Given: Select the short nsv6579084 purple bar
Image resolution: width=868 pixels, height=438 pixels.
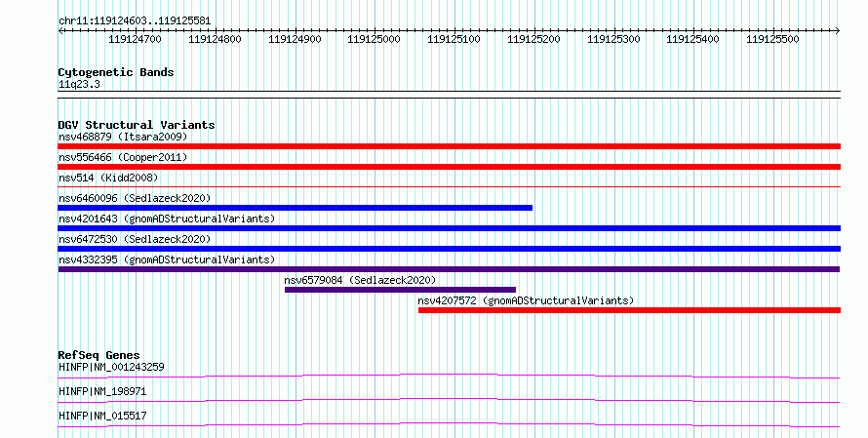Looking at the screenshot, I should pyautogui.click(x=400, y=290).
